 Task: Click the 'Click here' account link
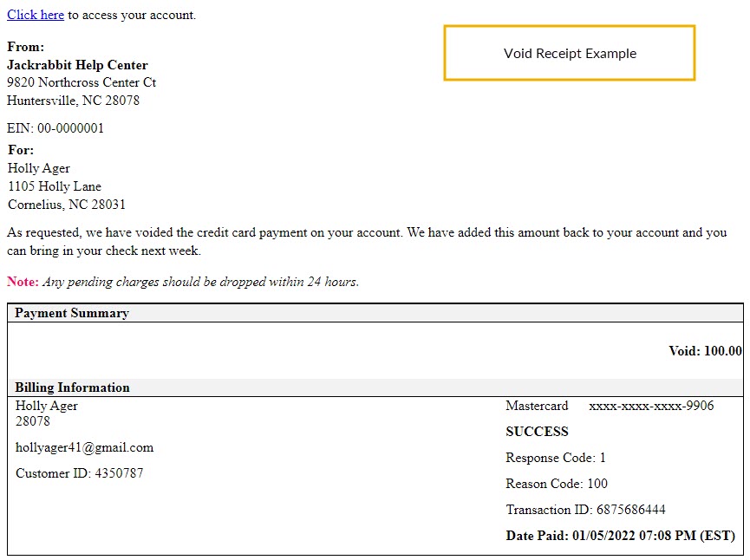(x=36, y=15)
